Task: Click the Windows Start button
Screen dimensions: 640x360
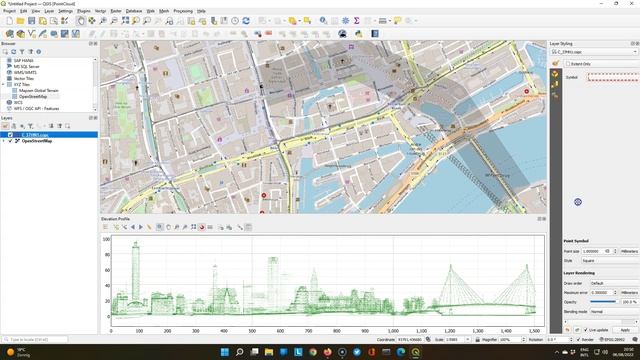Action: pyautogui.click(x=225, y=352)
